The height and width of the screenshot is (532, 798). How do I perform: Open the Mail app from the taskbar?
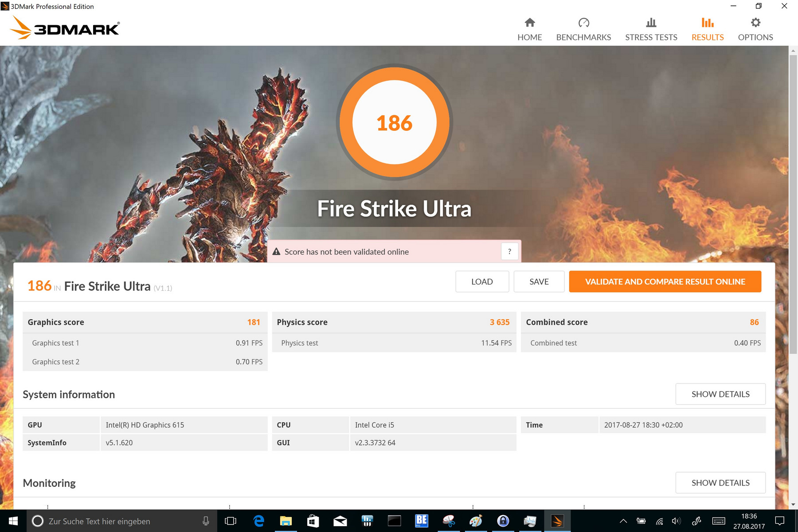pos(340,521)
